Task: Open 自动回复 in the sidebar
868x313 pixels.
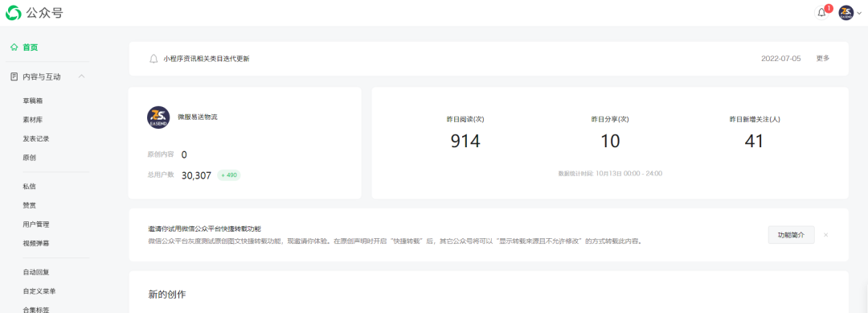Action: [35, 272]
